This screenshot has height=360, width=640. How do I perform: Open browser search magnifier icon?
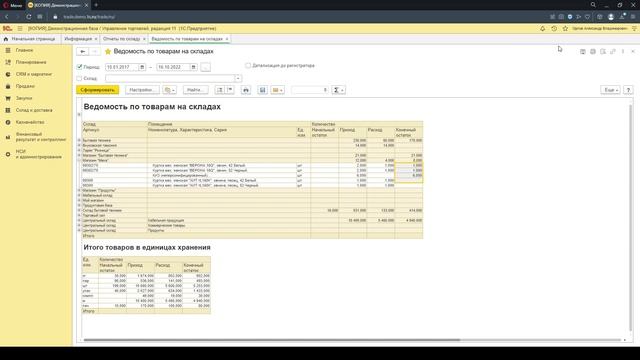[593, 5]
